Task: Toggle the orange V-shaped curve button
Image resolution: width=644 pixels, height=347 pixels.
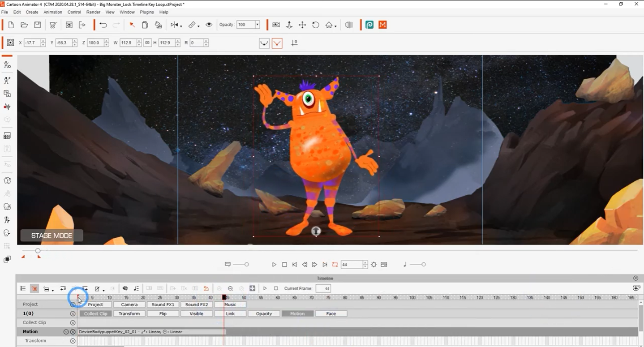Action: (x=277, y=43)
